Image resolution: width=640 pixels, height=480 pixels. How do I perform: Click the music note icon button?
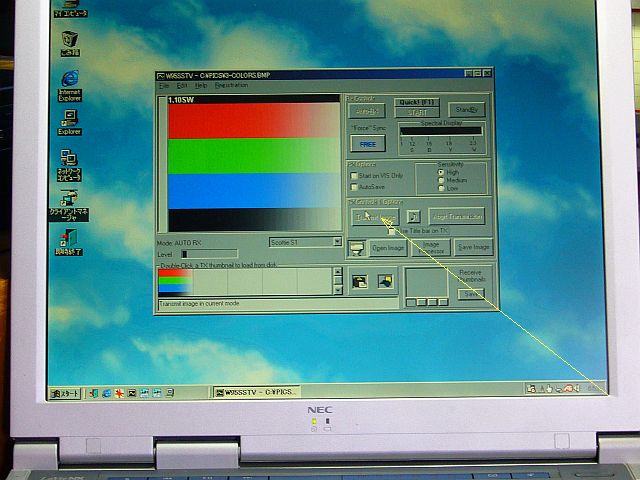click(x=413, y=217)
